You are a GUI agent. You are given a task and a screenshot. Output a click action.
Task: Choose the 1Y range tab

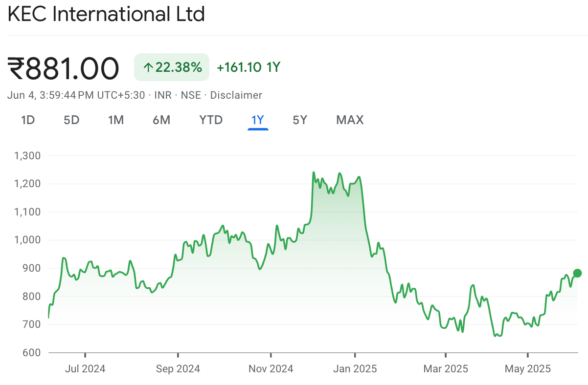[x=258, y=120]
